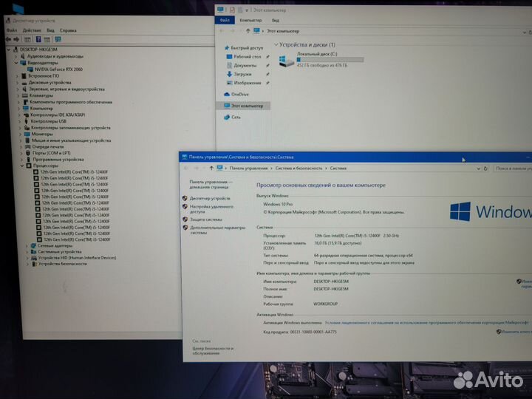
Task: Open Изображения in Explorer sidebar
Action: pos(248,83)
